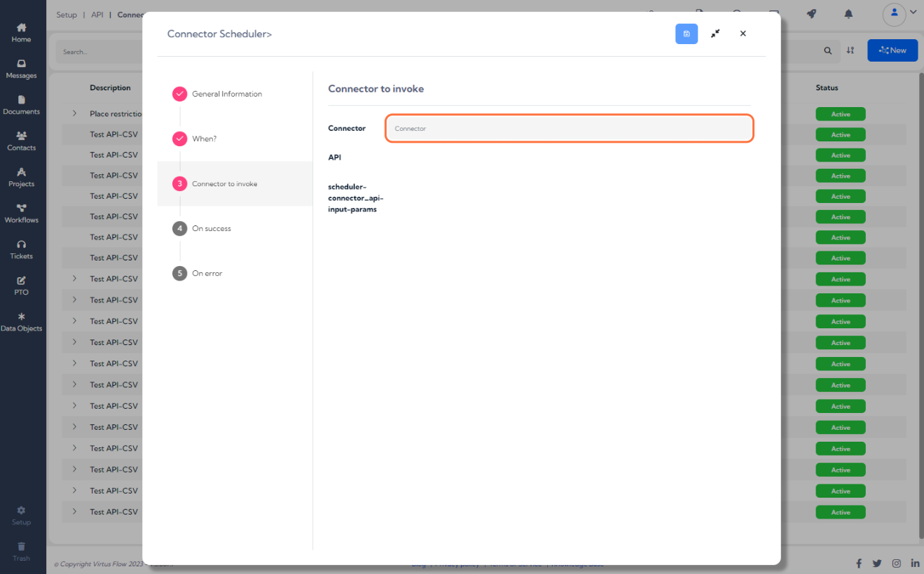
Task: Click the Connector input field
Action: (x=570, y=129)
